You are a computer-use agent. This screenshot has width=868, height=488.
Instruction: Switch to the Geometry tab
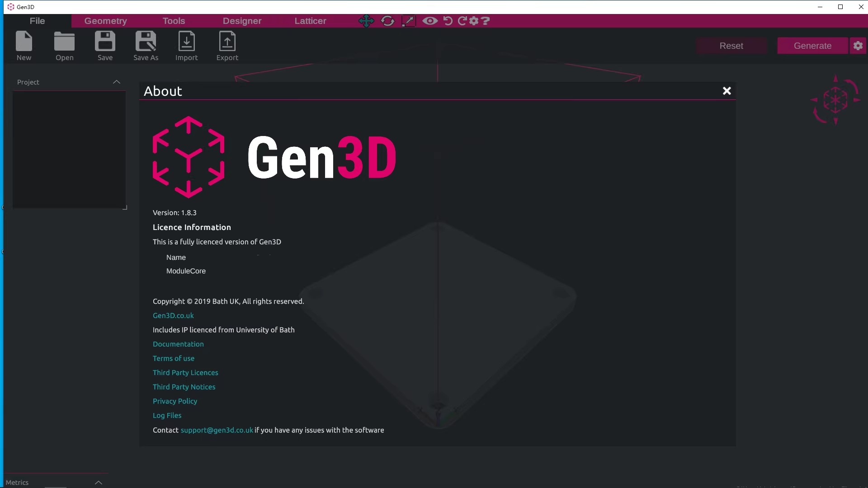point(105,21)
